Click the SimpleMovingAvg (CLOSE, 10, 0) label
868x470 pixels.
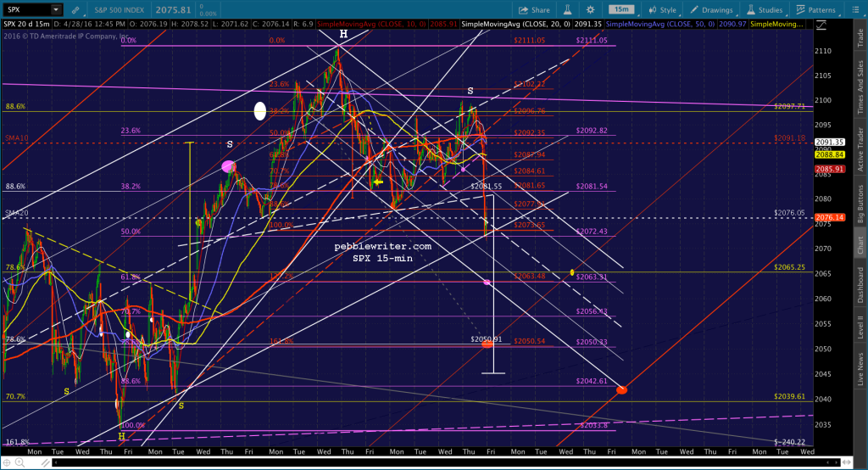[x=371, y=25]
